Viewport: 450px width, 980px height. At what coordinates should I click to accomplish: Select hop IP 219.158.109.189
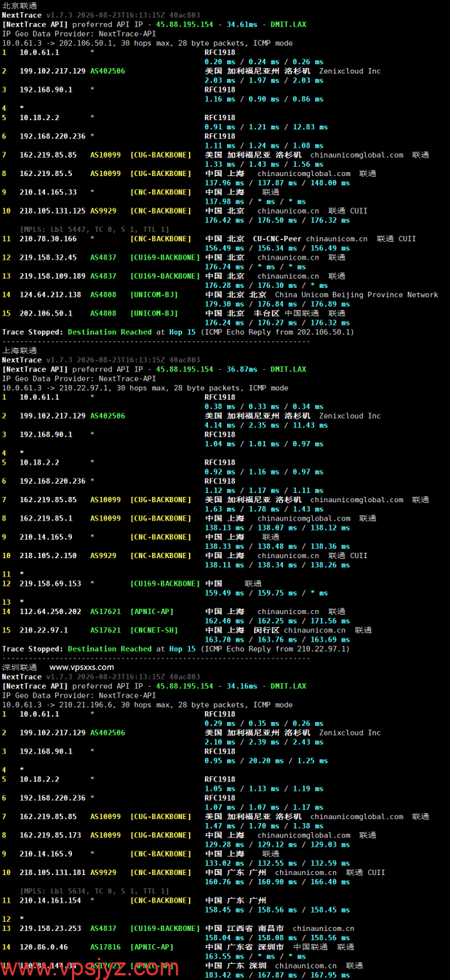tap(52, 276)
